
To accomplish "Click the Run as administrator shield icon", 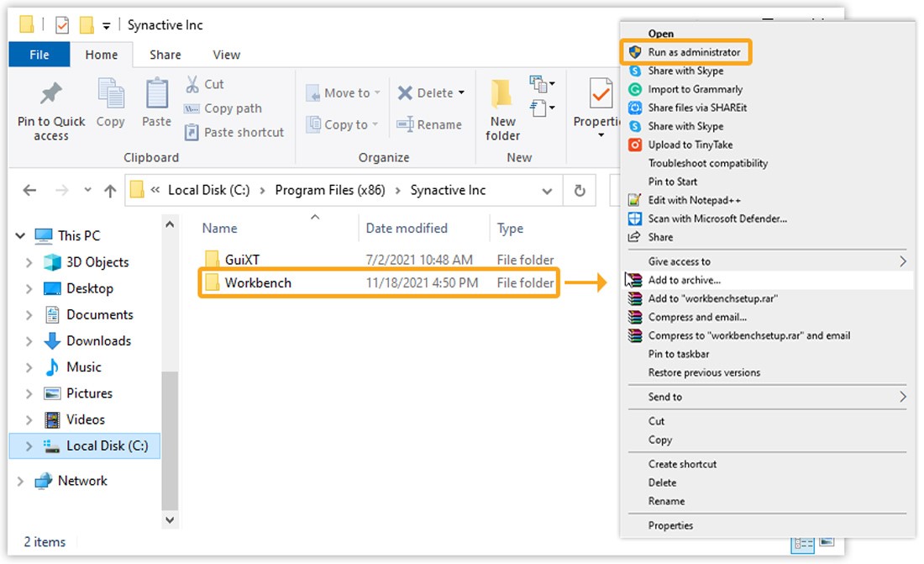I will point(635,52).
